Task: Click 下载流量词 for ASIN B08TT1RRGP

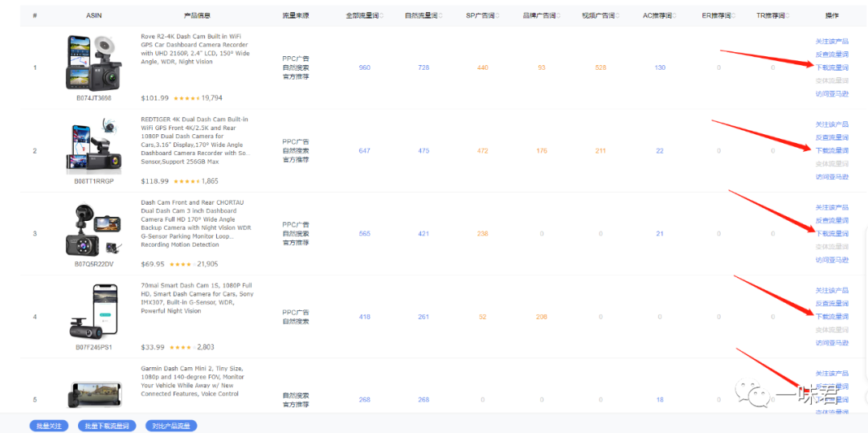Action: [x=832, y=150]
